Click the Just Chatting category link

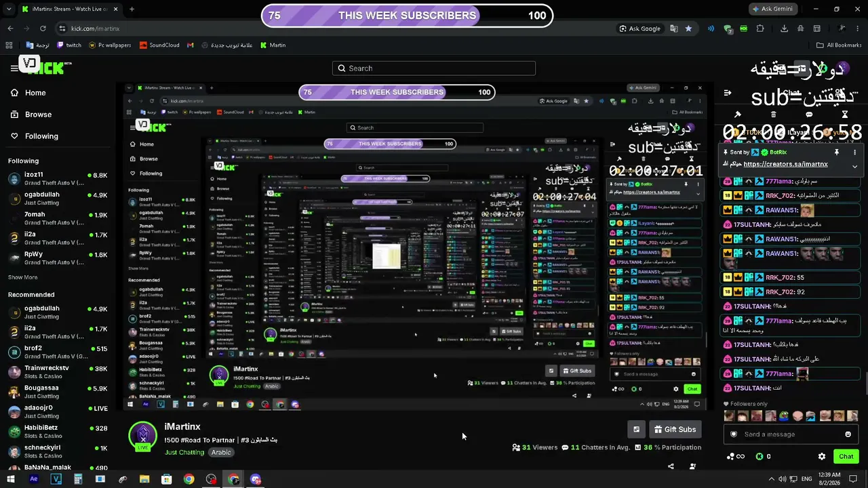tap(184, 452)
